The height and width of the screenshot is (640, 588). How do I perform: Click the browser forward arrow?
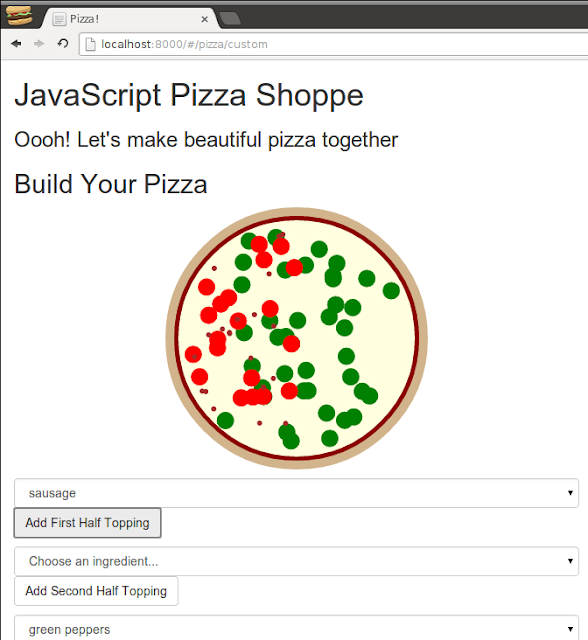coord(39,44)
